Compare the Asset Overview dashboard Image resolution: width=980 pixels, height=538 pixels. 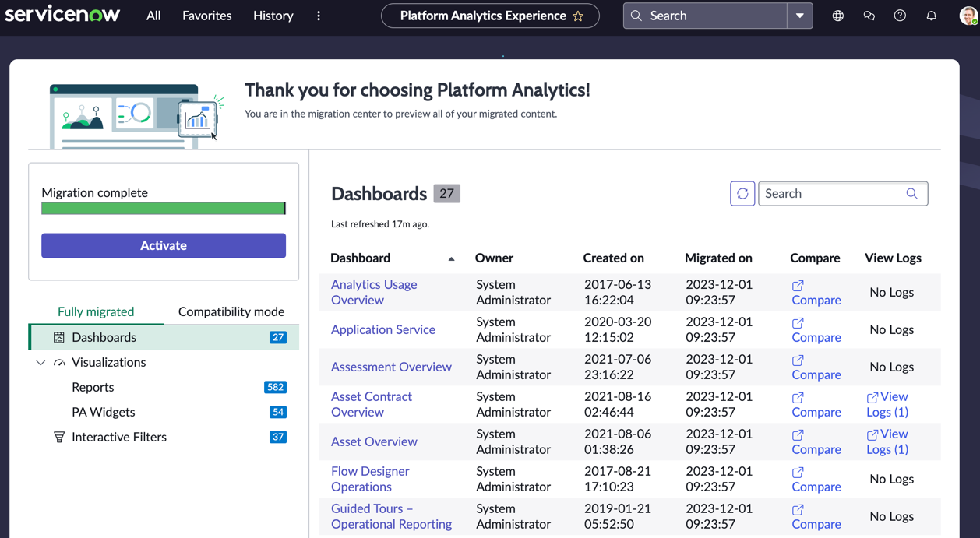tap(816, 442)
